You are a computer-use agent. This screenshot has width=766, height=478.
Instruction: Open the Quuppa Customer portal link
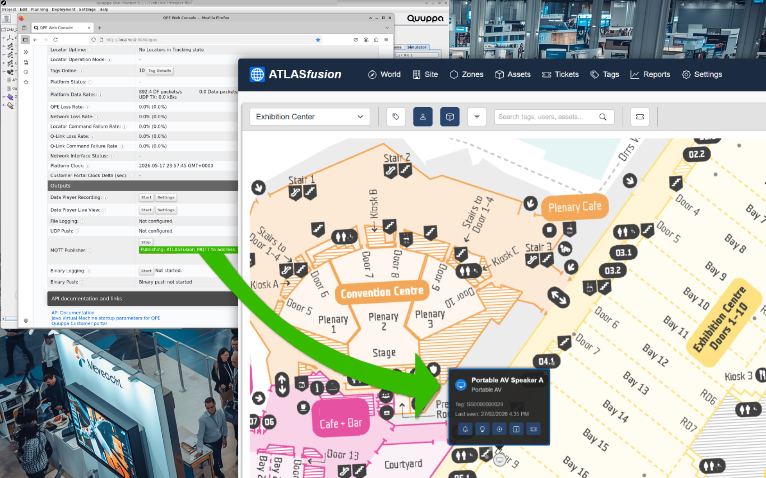pos(79,323)
